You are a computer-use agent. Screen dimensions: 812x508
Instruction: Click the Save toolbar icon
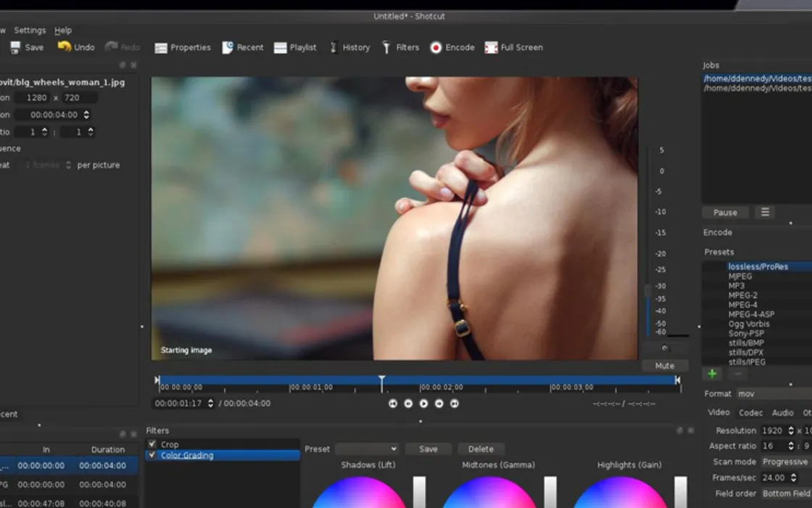coord(15,47)
